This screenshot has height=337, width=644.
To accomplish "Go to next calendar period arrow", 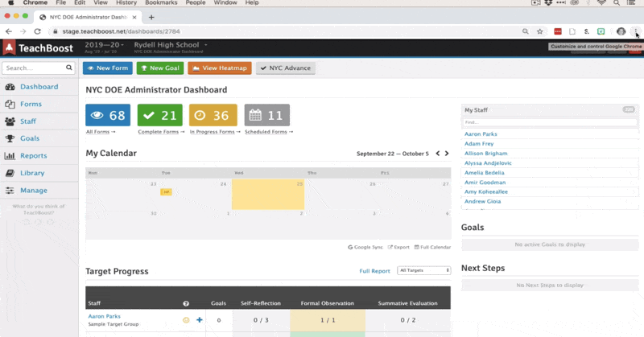I will tap(447, 153).
